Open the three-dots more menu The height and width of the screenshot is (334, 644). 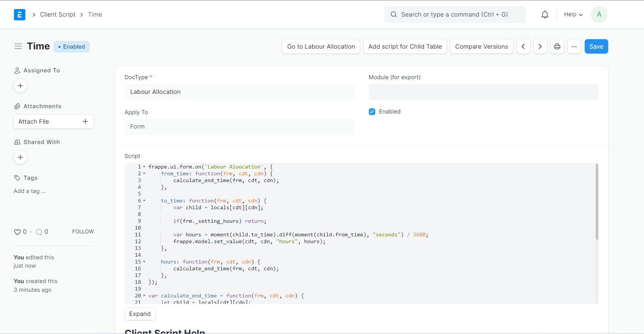pos(574,46)
